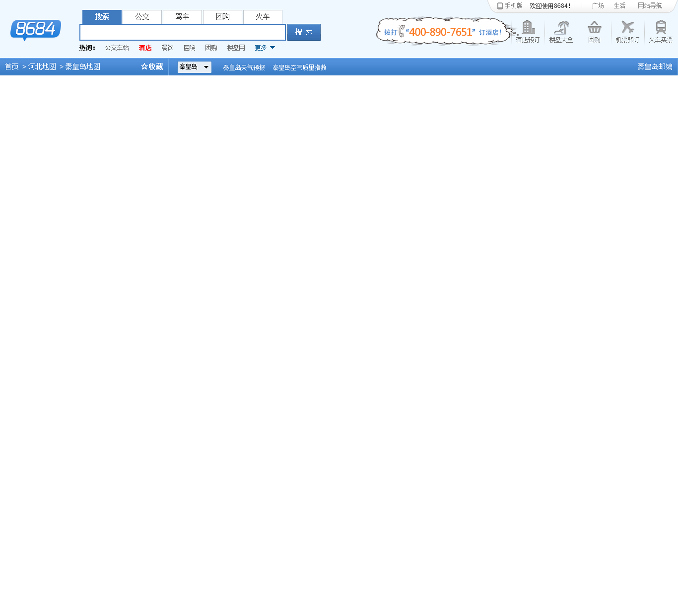Switch to the 驾车 tab
The width and height of the screenshot is (678, 616).
coord(182,17)
